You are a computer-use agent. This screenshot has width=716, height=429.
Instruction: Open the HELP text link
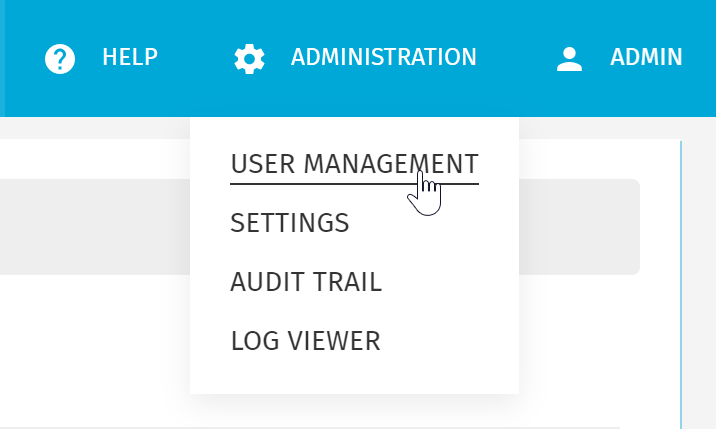[x=130, y=58]
